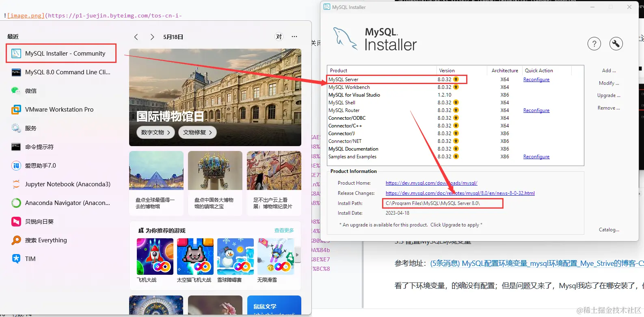Open 命令提示符 command prompt icon
The height and width of the screenshot is (317, 644).
(16, 147)
